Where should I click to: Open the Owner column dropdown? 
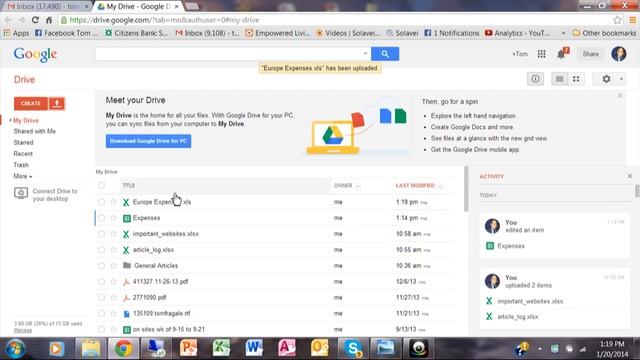click(x=358, y=186)
